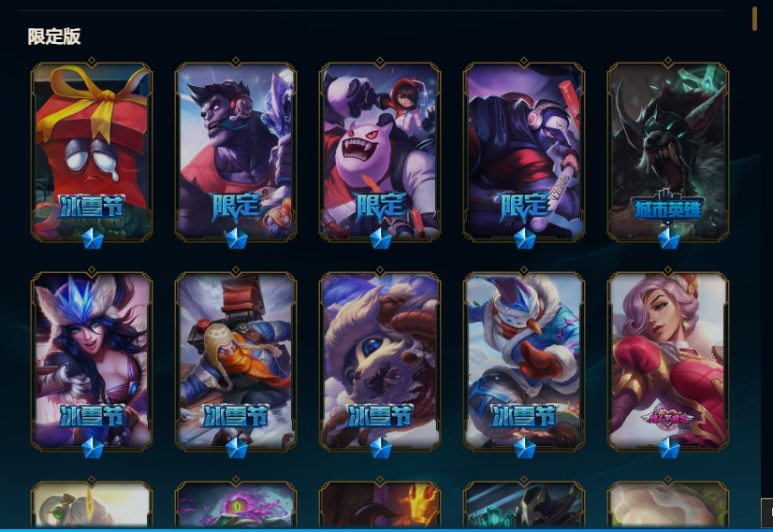Select the purple Dr. Mundo 限定 skin card
The image size is (773, 532).
point(236,151)
